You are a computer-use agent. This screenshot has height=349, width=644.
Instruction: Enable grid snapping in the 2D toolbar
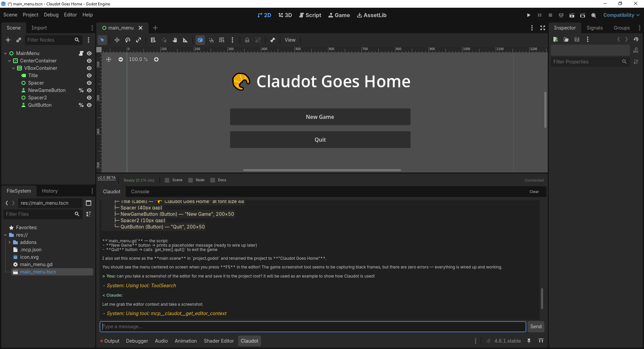click(x=221, y=40)
